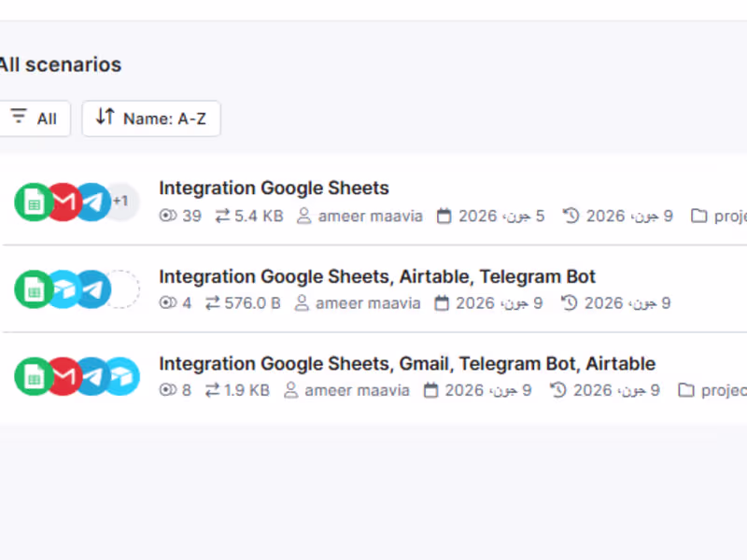Image resolution: width=747 pixels, height=560 pixels.
Task: Click ameer maavia in the 1.9 KB row
Action: [358, 390]
